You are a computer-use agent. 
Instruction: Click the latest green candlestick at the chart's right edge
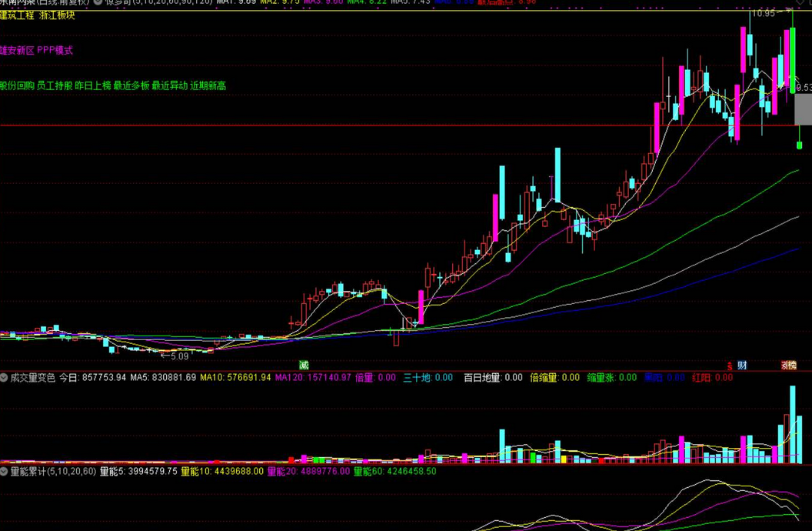[x=799, y=137]
